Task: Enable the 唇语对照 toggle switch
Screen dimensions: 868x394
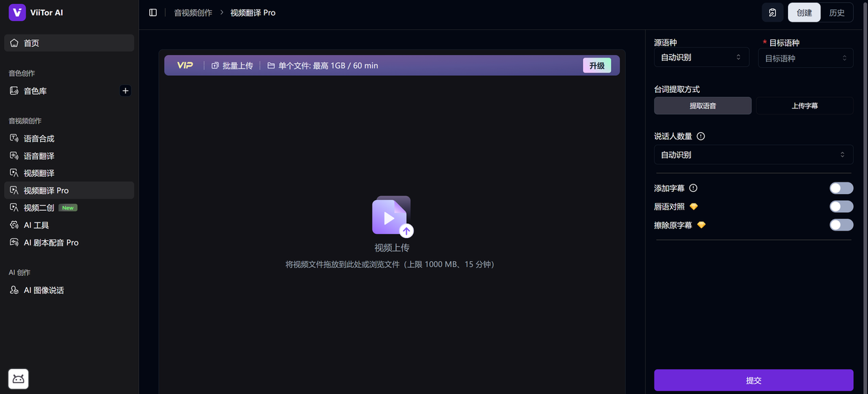Action: tap(841, 207)
